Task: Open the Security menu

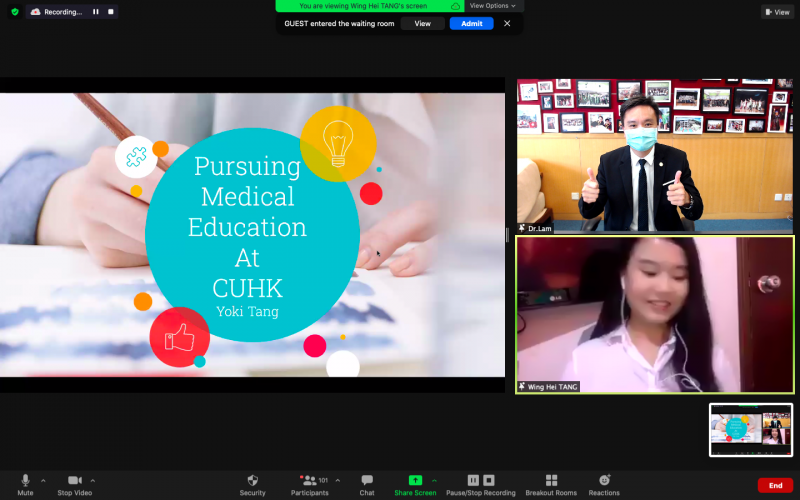Action: coord(253,485)
